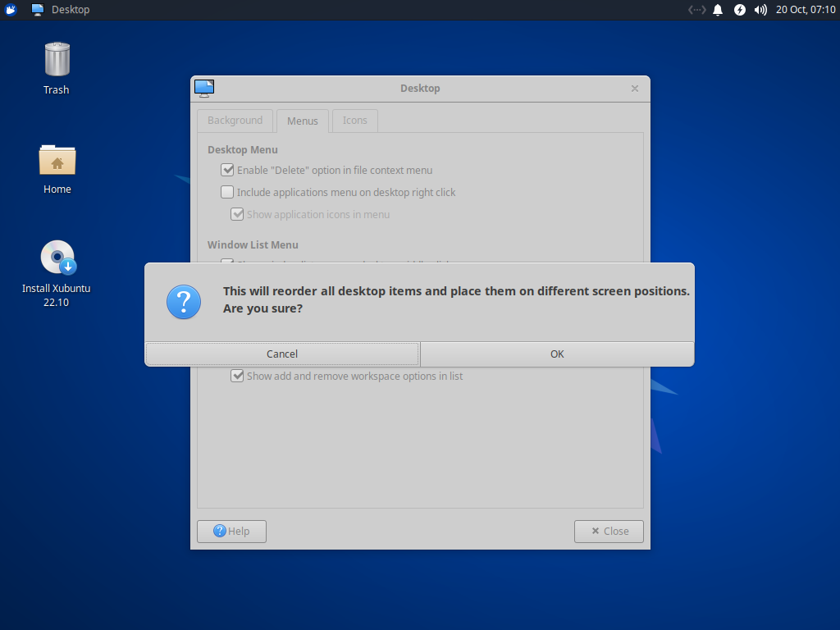Open the Help for desktop settings

point(231,531)
